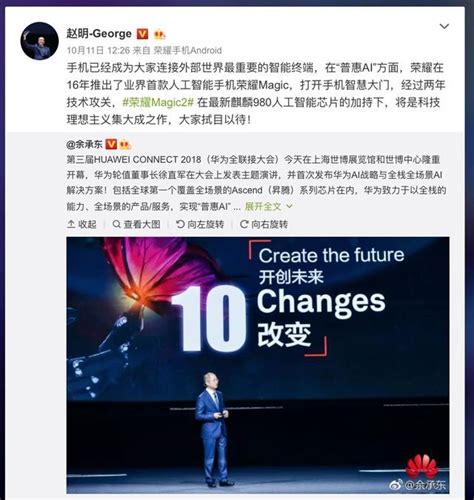
Task: View large image with 查看大图
Action: pyautogui.click(x=136, y=224)
